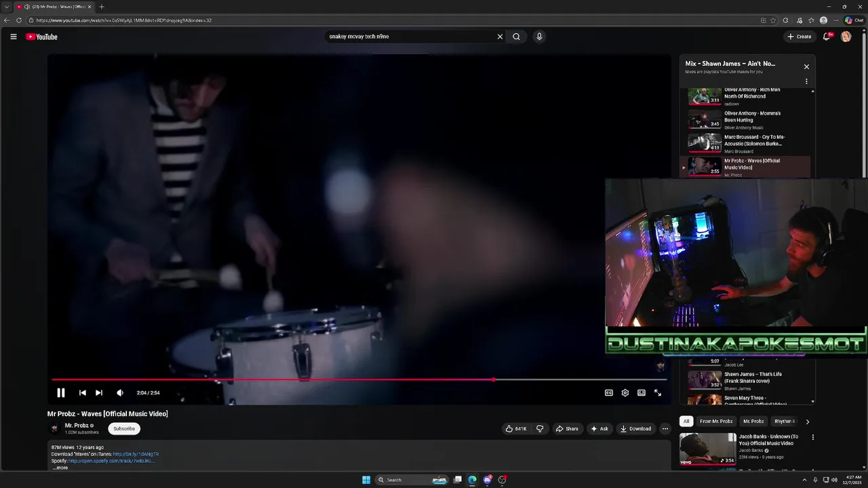The width and height of the screenshot is (868, 488).
Task: Open Mix playlist options three-dot menu
Action: [x=806, y=81]
